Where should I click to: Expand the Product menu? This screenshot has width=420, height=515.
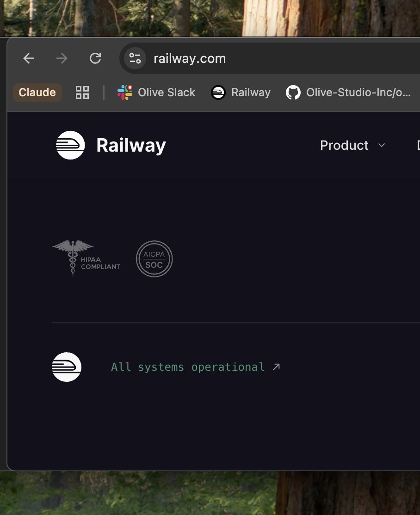point(352,145)
